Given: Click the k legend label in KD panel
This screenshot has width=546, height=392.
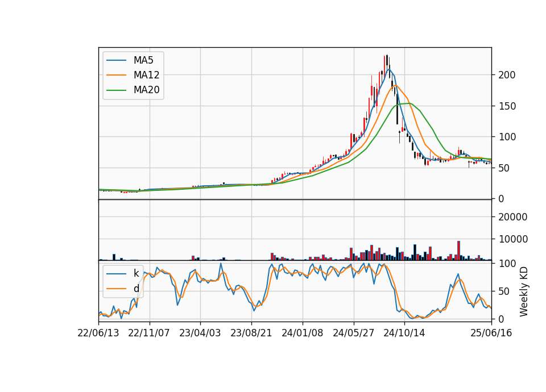Looking at the screenshot, I should 136,273.
